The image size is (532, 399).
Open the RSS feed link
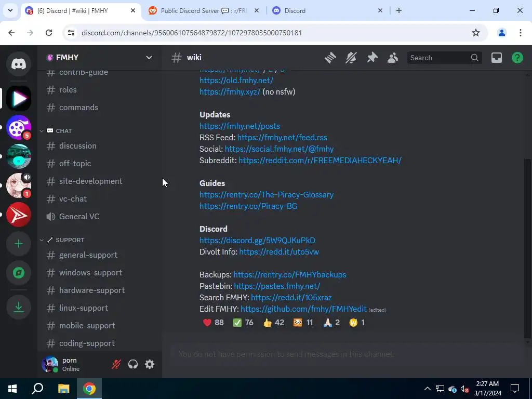(282, 137)
